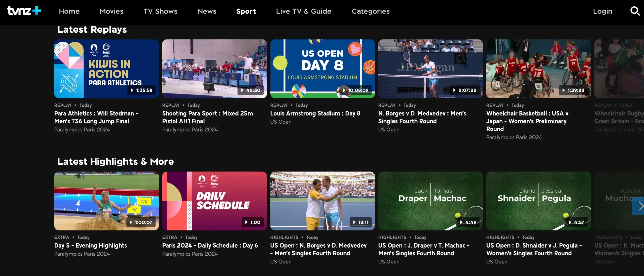Screen dimensions: 644x276
Task: Open Kiwis in Action Para Athletics thumbnail
Action: click(106, 69)
